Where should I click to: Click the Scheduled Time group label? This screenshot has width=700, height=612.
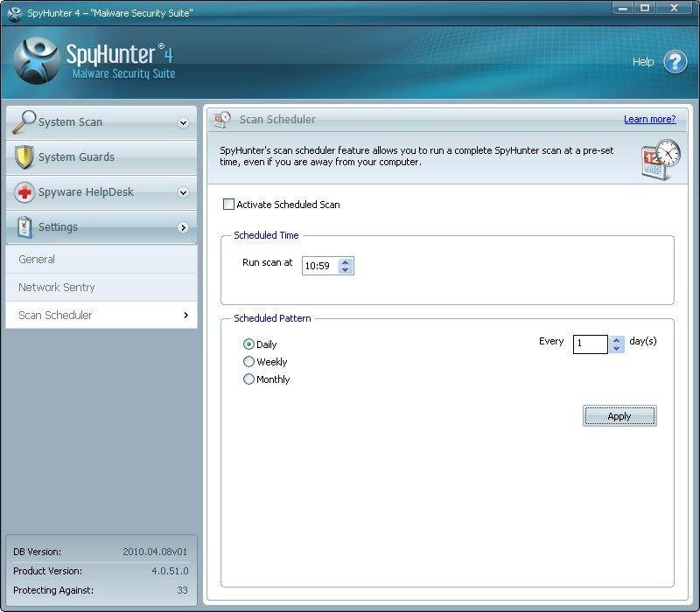click(x=266, y=235)
